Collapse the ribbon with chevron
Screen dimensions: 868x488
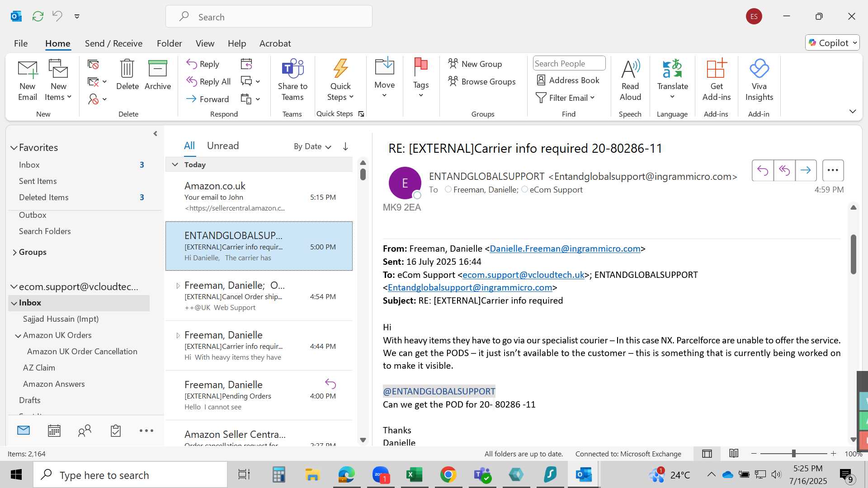[853, 111]
